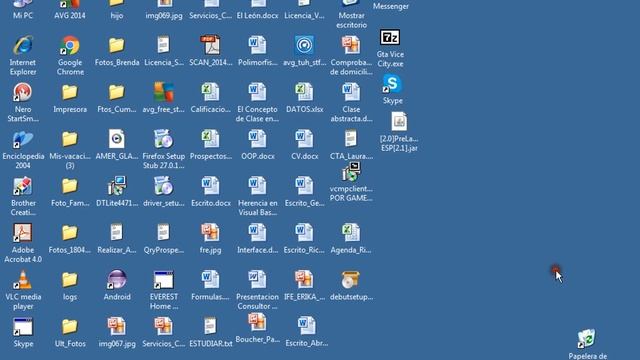This screenshot has height=360, width=640.
Task: Launch Adobe Acrobat 4.0 shortcut
Action: click(x=23, y=233)
